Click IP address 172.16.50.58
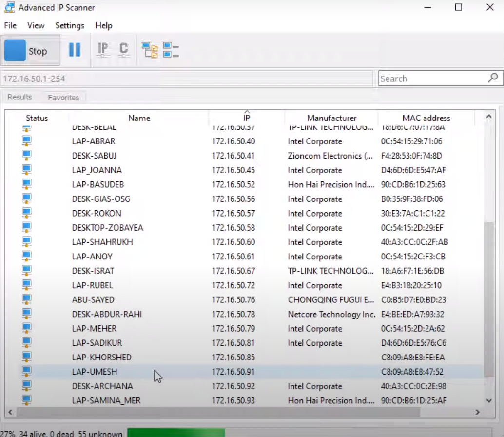504x437 pixels. (x=233, y=228)
